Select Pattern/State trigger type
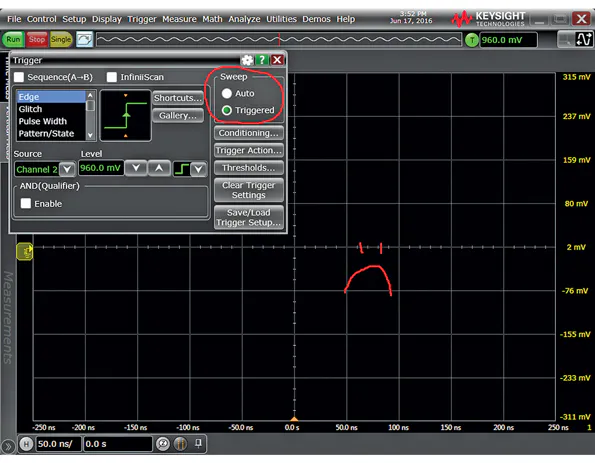Viewport: 595px width, 463px height. click(51, 134)
